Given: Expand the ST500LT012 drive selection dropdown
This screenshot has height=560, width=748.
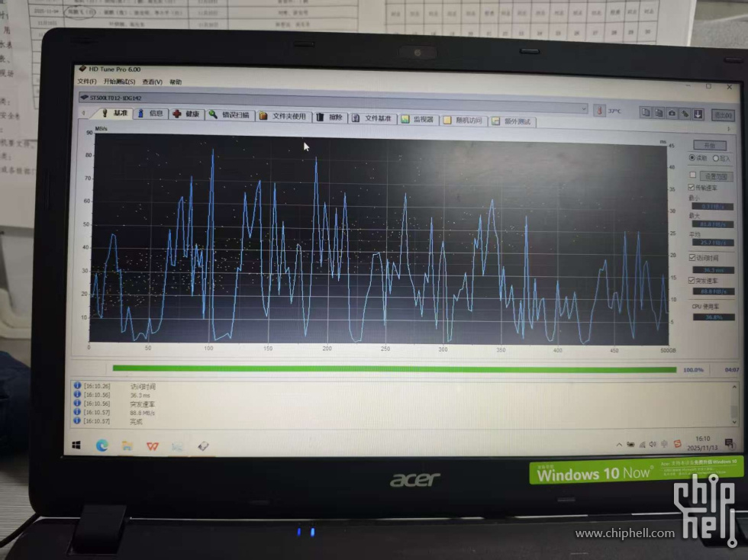Looking at the screenshot, I should point(584,109).
